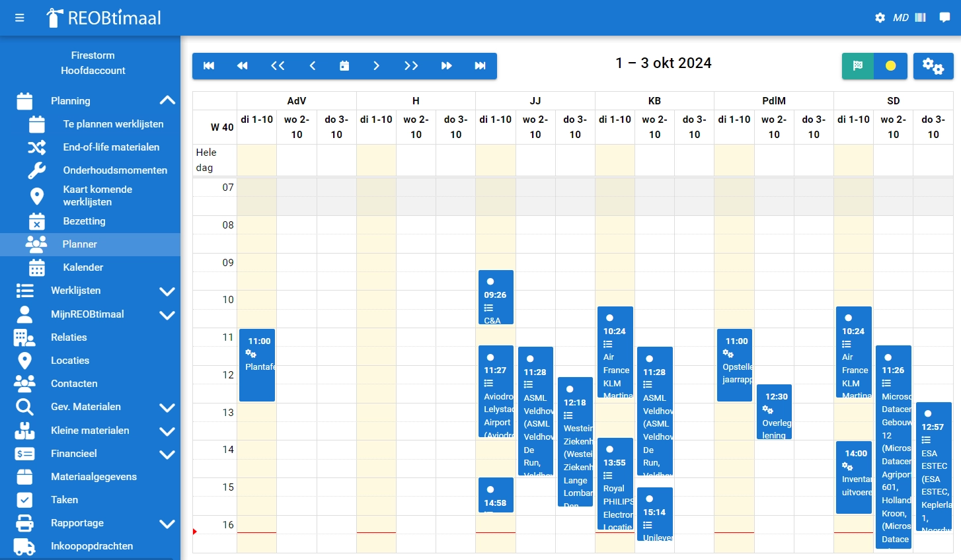Image resolution: width=961 pixels, height=560 pixels.
Task: Expand the Werklijsten submenu
Action: 167,291
